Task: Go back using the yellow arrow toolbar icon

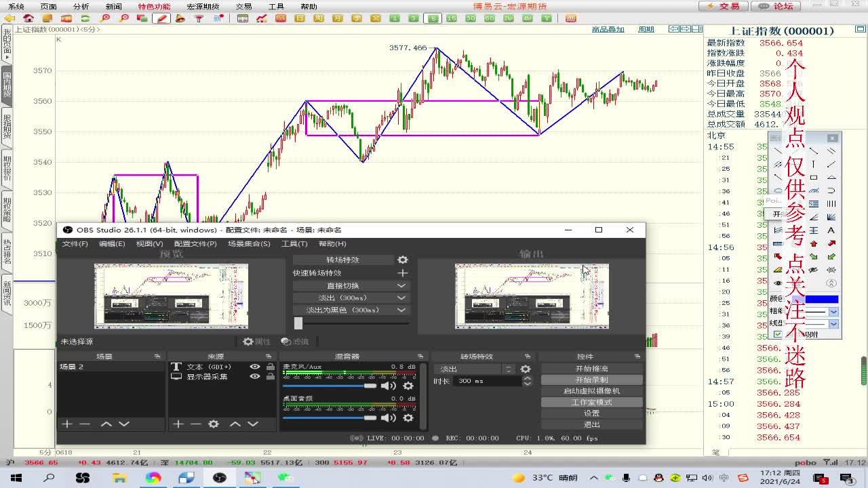Action: (x=9, y=18)
